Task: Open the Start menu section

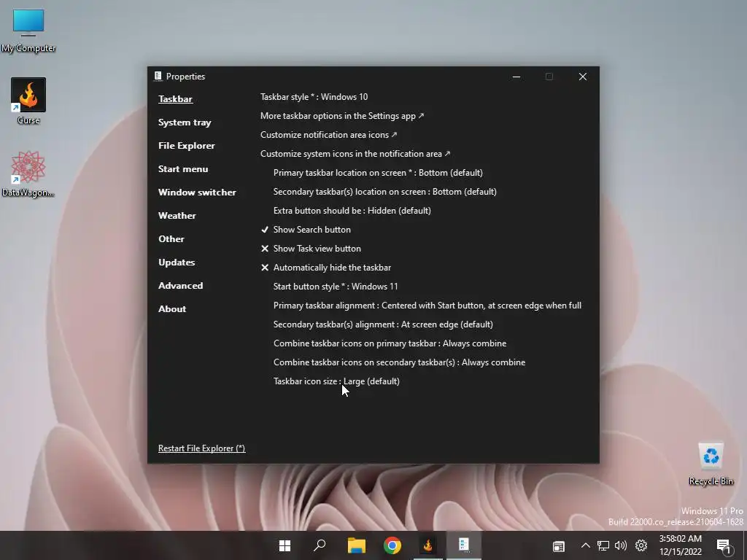Action: click(183, 169)
